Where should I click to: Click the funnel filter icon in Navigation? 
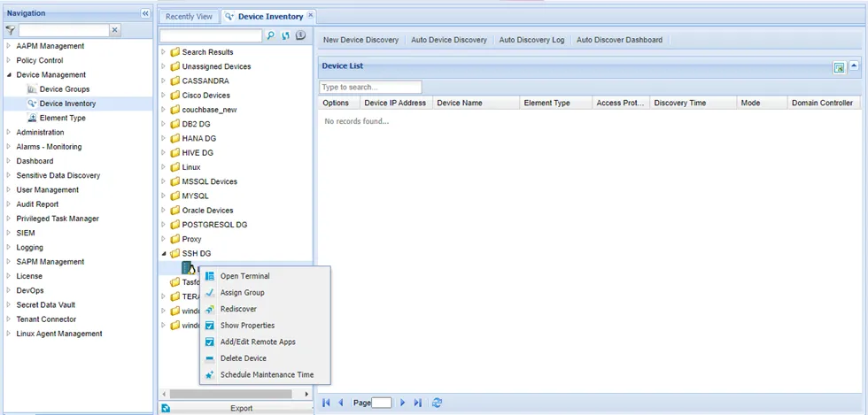tap(11, 30)
